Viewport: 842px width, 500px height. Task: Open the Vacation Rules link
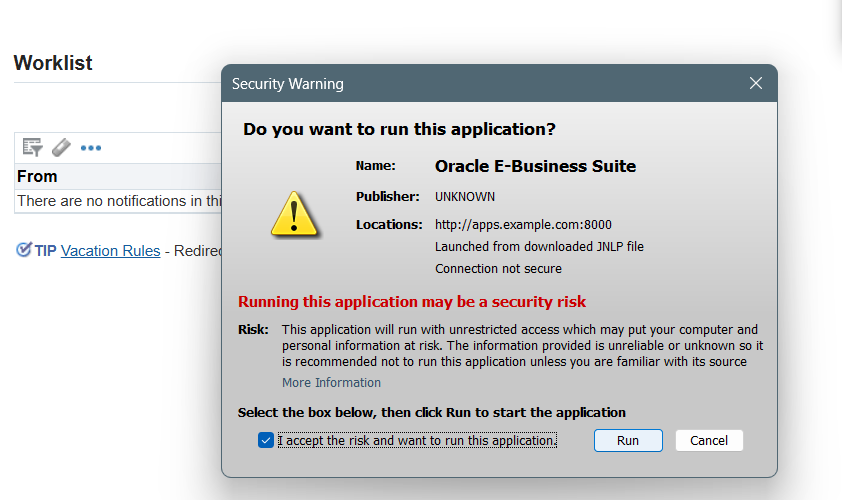click(111, 251)
